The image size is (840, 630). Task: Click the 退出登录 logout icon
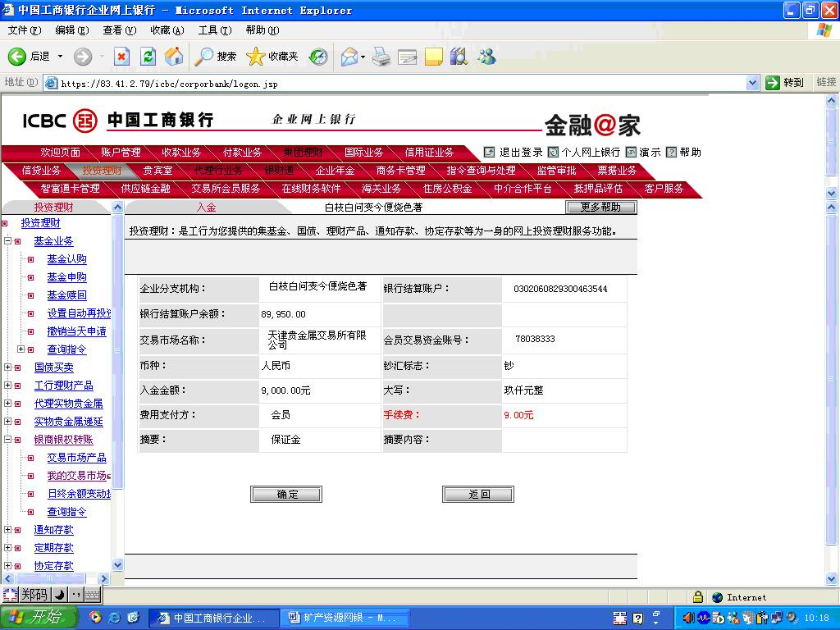coord(489,153)
